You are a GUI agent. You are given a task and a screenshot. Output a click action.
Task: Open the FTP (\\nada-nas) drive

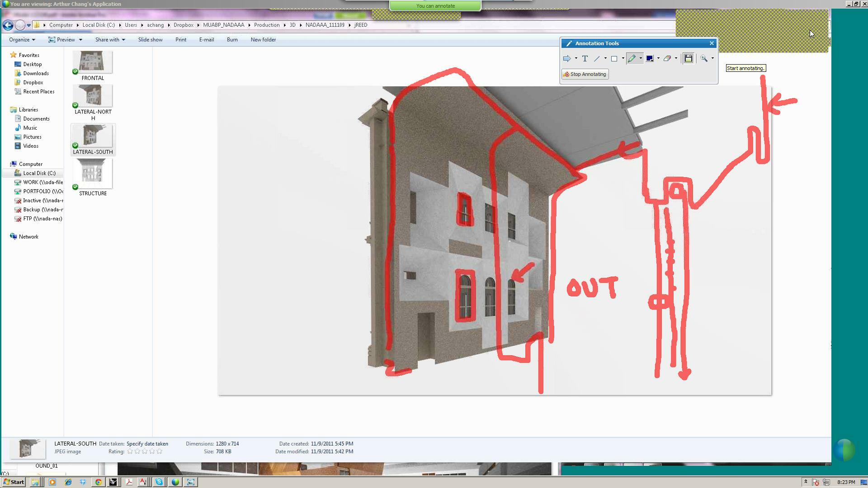click(x=38, y=219)
